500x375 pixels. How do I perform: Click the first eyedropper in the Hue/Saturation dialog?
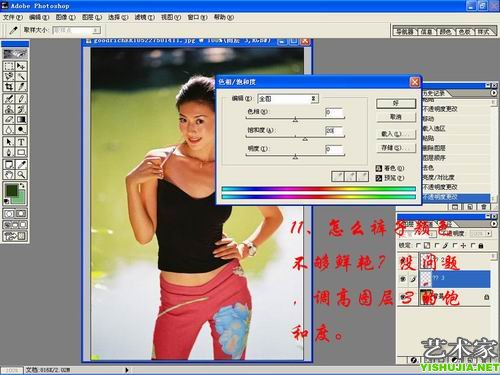click(x=338, y=177)
